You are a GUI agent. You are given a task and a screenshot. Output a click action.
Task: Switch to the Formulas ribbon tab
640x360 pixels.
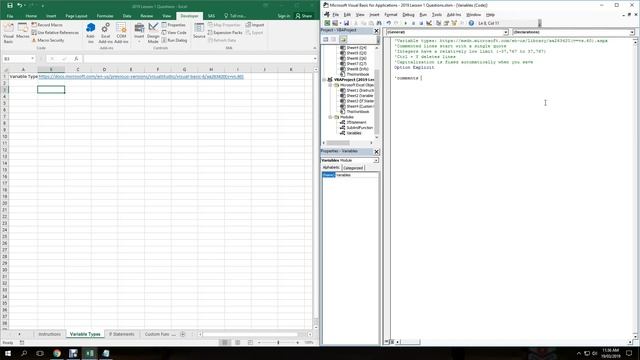pyautogui.click(x=105, y=16)
